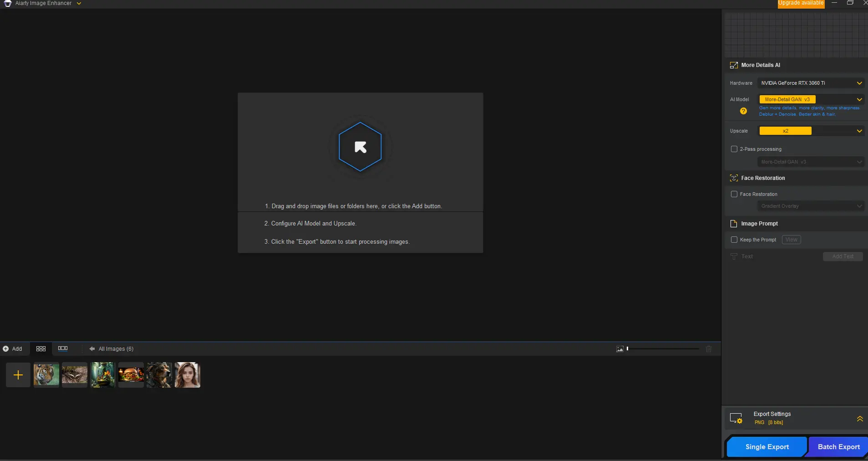The width and height of the screenshot is (868, 461).
Task: Click the Image Prompt section heading
Action: 759,224
